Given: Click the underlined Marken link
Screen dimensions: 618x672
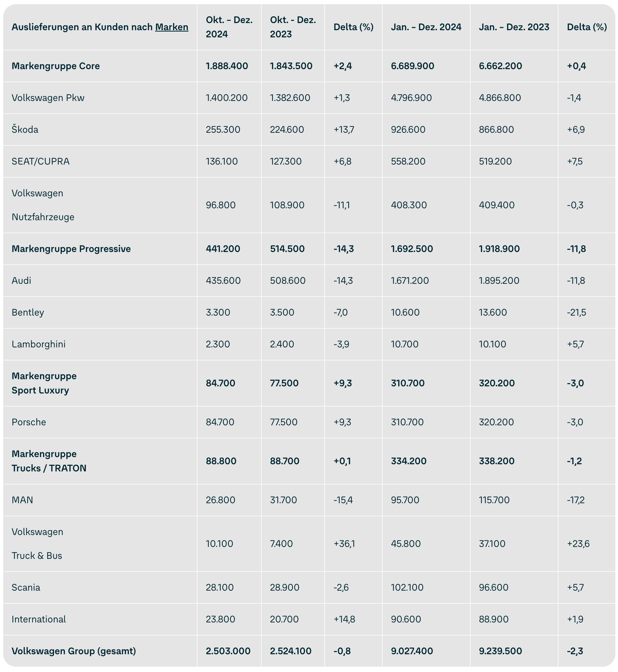Looking at the screenshot, I should click(172, 27).
